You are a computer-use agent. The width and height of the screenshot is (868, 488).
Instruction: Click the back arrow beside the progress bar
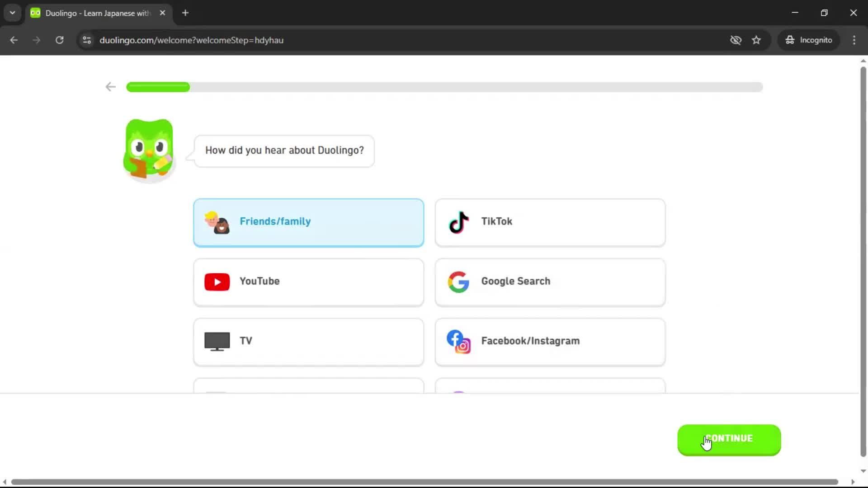pos(110,86)
